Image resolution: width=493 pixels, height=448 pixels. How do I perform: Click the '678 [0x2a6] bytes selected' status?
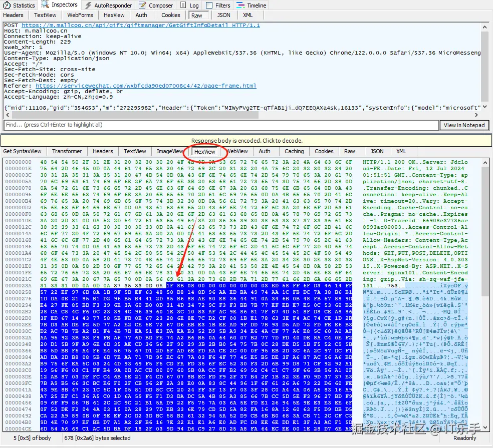click(98, 438)
